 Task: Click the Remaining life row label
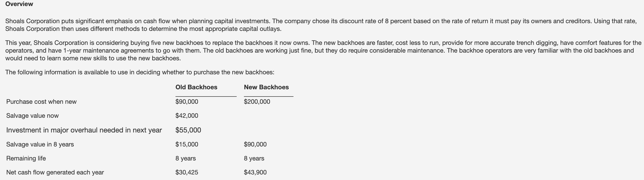[26, 158]
